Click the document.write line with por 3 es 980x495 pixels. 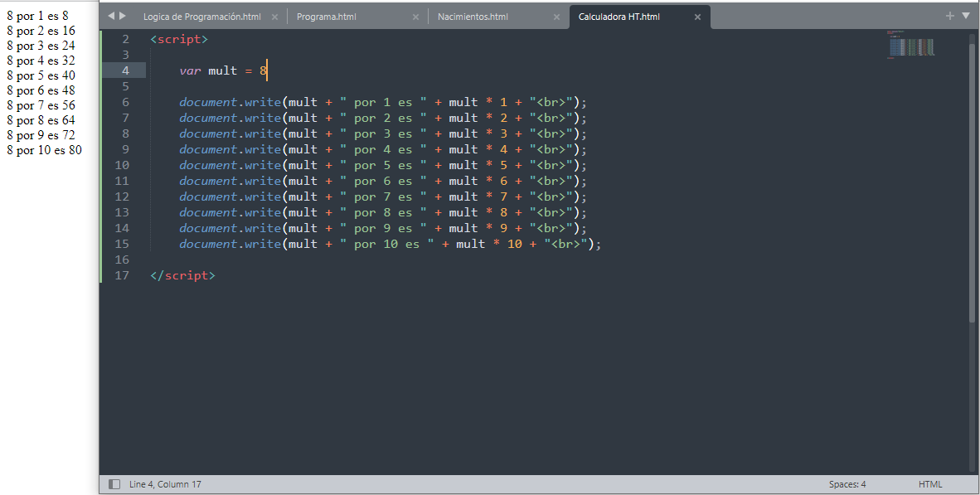(x=383, y=133)
